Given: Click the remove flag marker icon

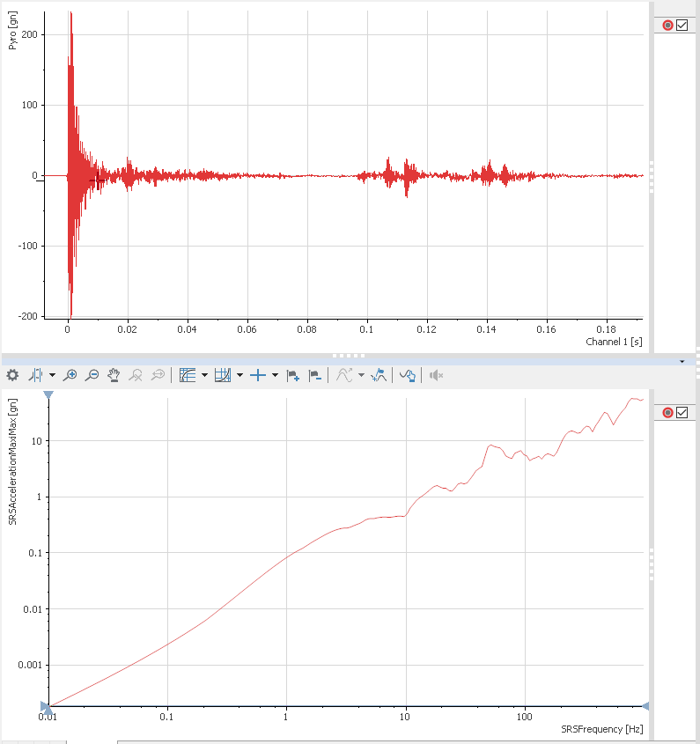Looking at the screenshot, I should pos(315,375).
